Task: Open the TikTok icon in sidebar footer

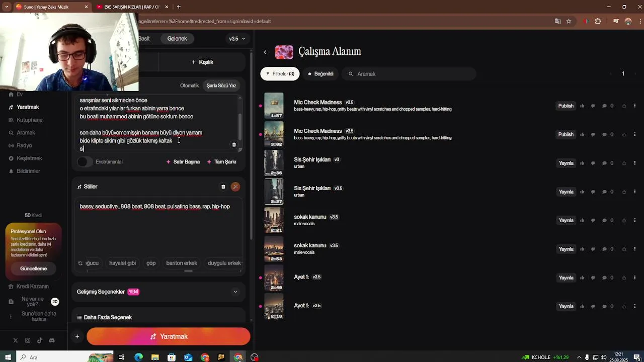Action: (x=40, y=340)
